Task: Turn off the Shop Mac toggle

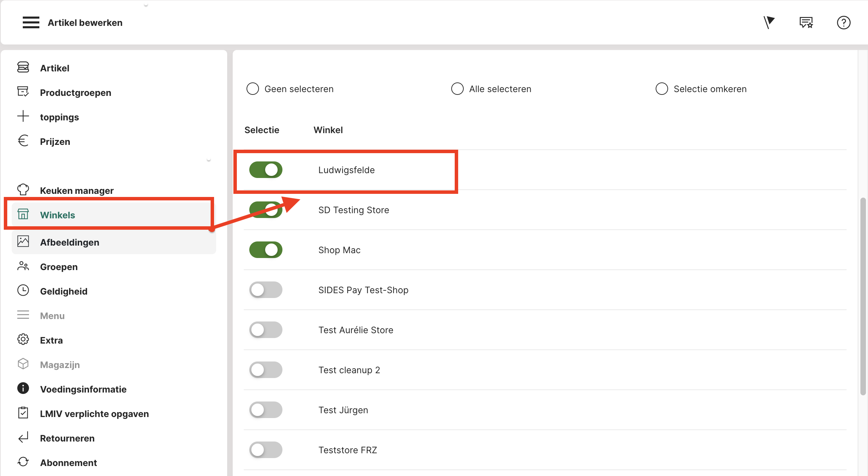Action: pyautogui.click(x=266, y=250)
